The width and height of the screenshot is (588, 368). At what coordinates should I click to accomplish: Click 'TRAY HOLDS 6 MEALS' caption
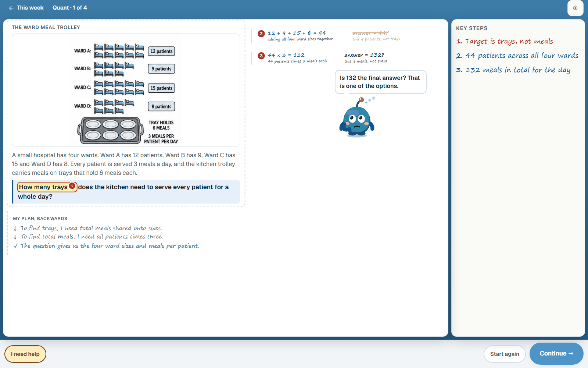[161, 125]
